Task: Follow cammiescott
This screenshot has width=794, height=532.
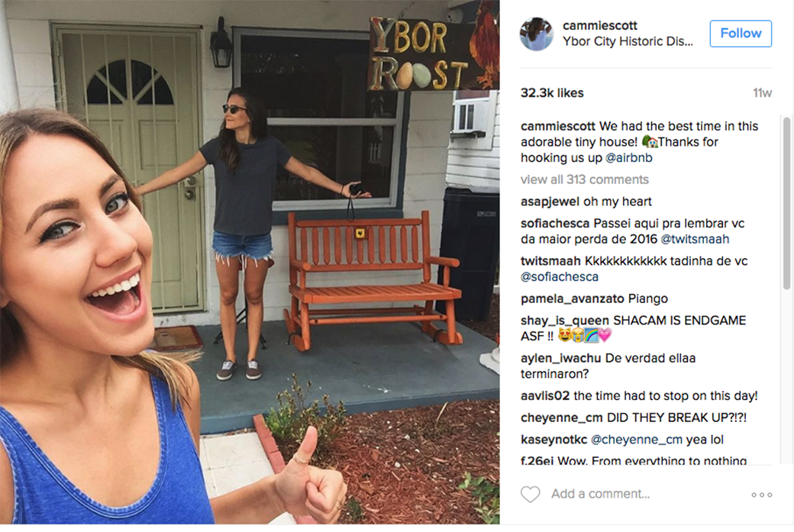Action: [741, 34]
